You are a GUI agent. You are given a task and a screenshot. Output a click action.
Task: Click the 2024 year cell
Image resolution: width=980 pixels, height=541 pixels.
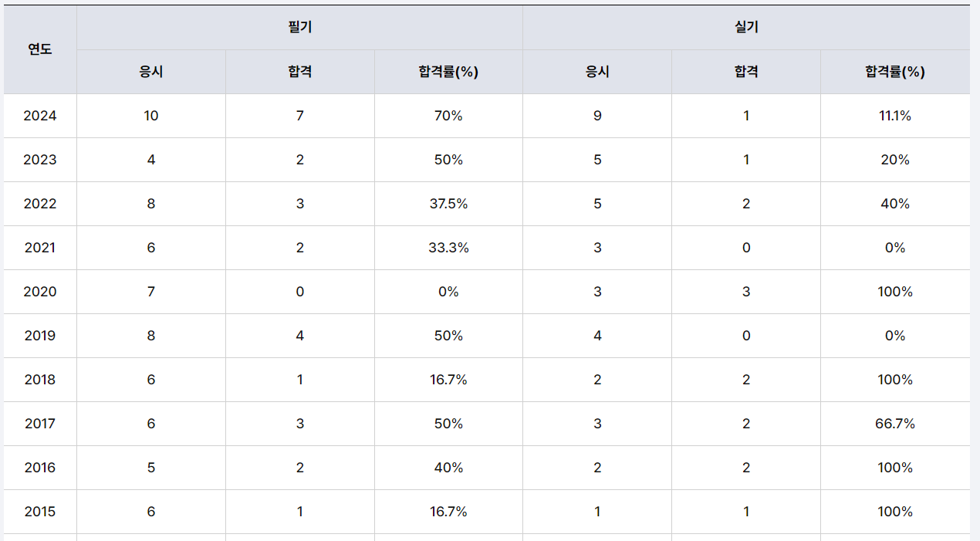pyautogui.click(x=40, y=116)
